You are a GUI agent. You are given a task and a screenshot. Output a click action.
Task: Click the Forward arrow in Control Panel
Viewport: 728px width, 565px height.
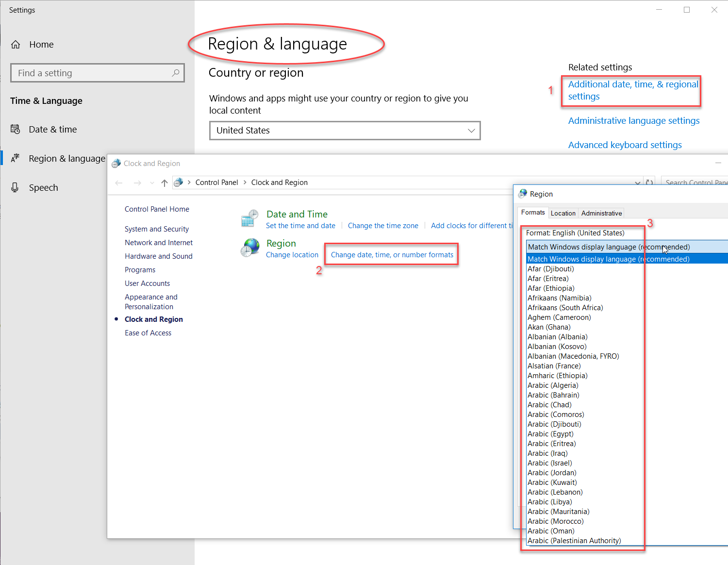pyautogui.click(x=137, y=183)
